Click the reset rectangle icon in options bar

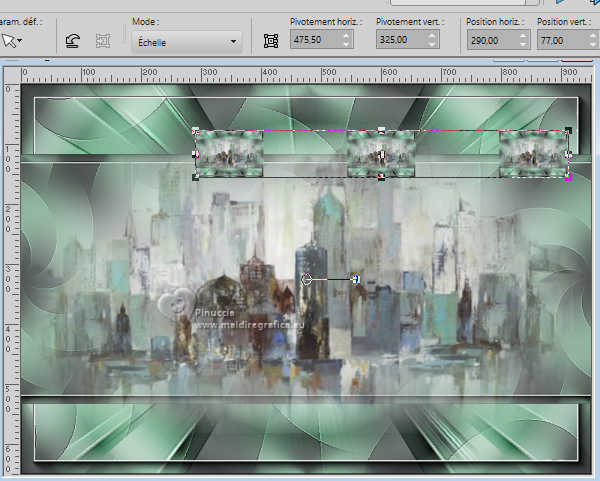[x=72, y=41]
